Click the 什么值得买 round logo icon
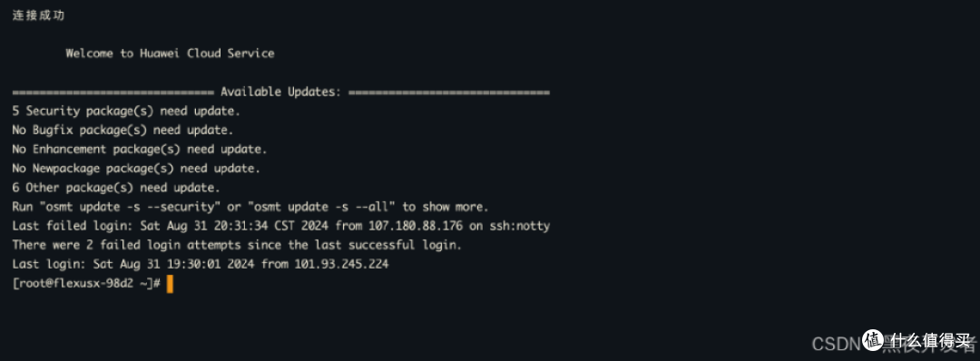The height and width of the screenshot is (361, 980). pos(875,340)
